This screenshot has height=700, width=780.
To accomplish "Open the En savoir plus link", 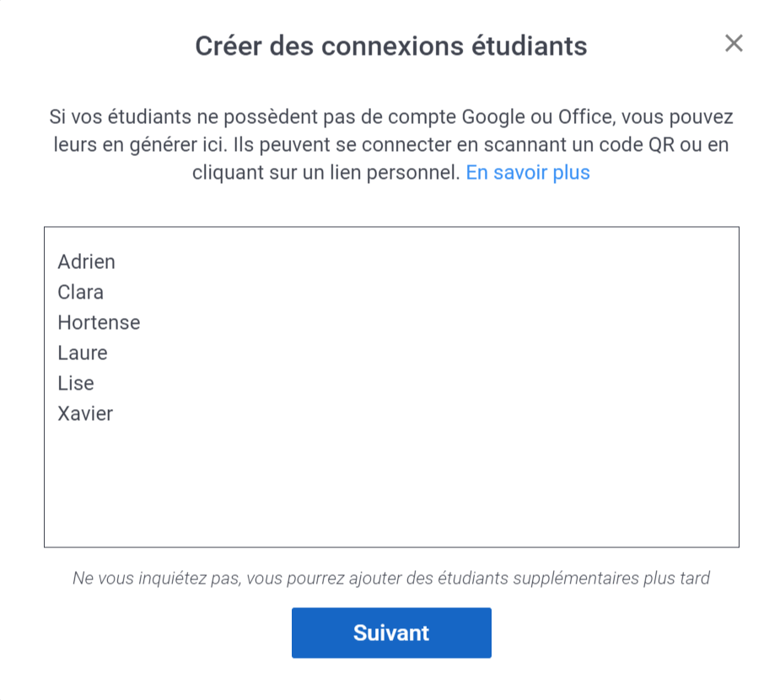I will [528, 173].
